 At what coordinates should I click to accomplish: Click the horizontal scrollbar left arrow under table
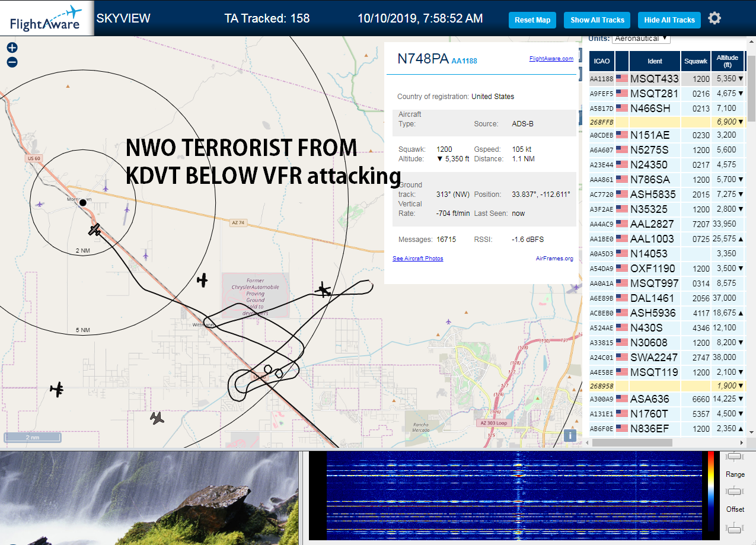(586, 442)
